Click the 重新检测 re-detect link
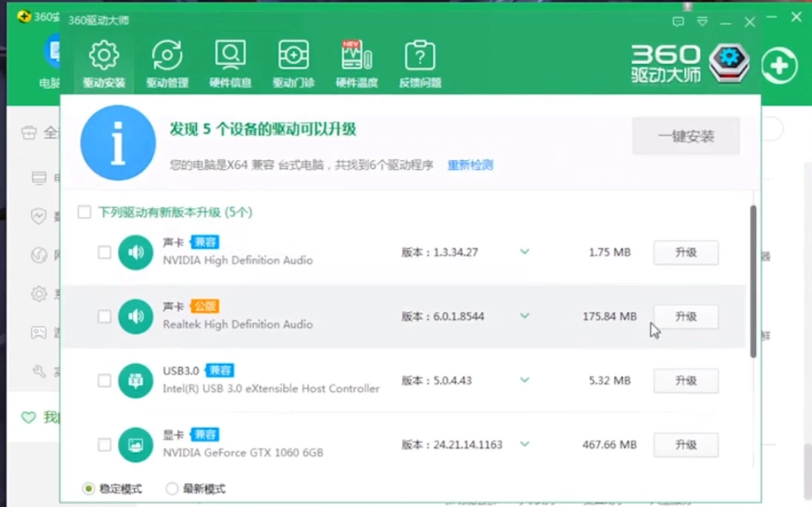Screen dimensions: 812x507 (x=470, y=165)
